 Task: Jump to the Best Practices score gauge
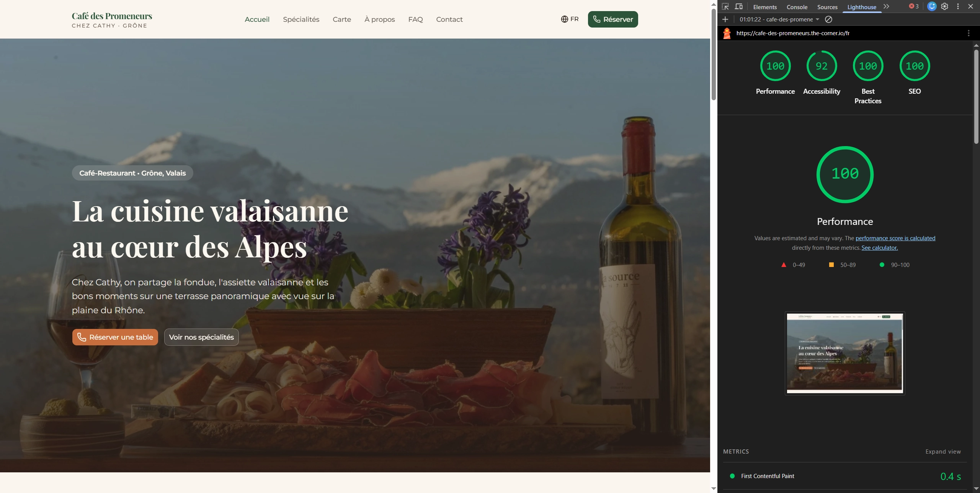click(868, 66)
